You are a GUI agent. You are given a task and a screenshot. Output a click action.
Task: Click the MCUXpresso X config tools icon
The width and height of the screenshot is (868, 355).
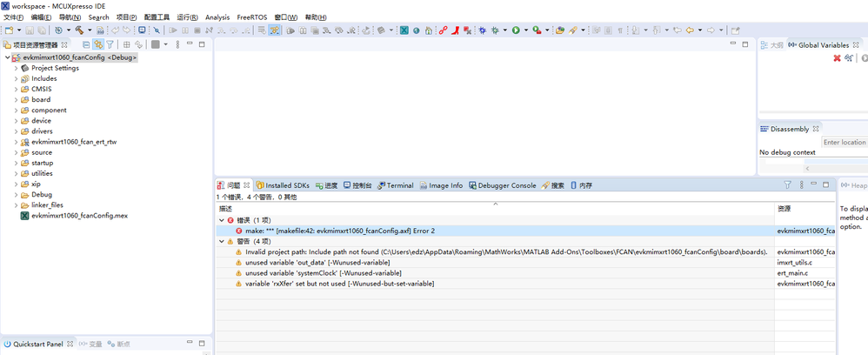(x=404, y=30)
